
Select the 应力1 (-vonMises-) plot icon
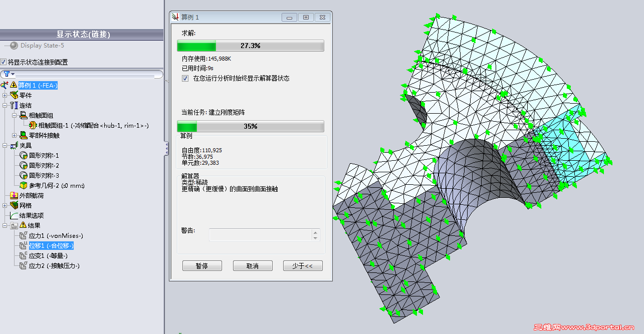[23, 235]
